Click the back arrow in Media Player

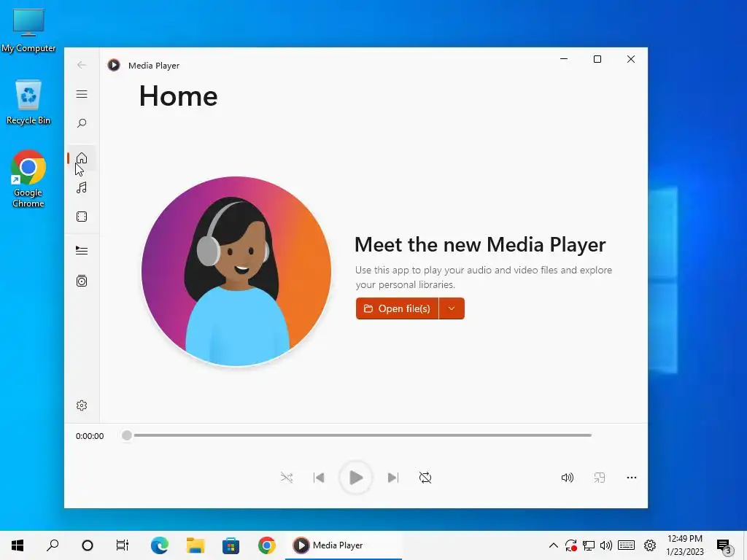(x=82, y=65)
